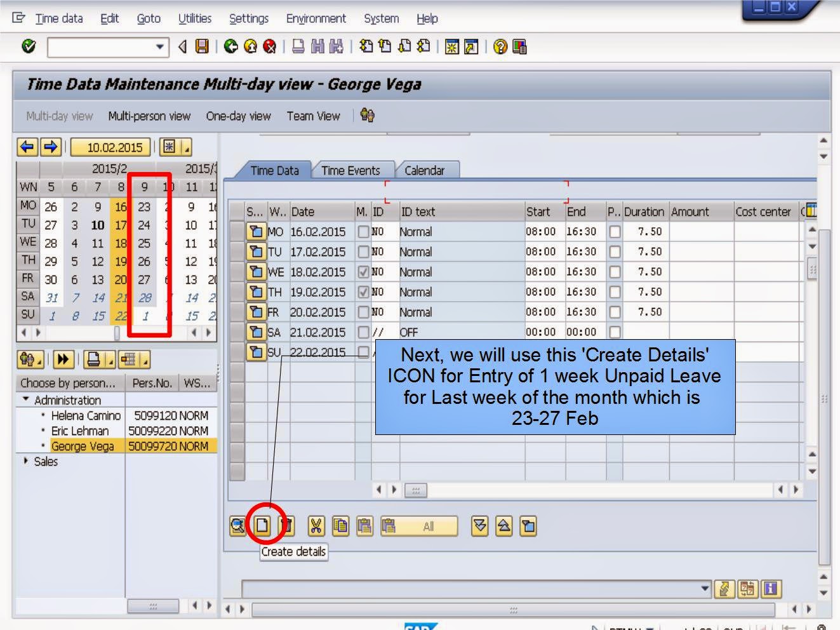Click the Delete (trash) icon below the grid
Viewport: 840px width, 630px height.
[286, 526]
